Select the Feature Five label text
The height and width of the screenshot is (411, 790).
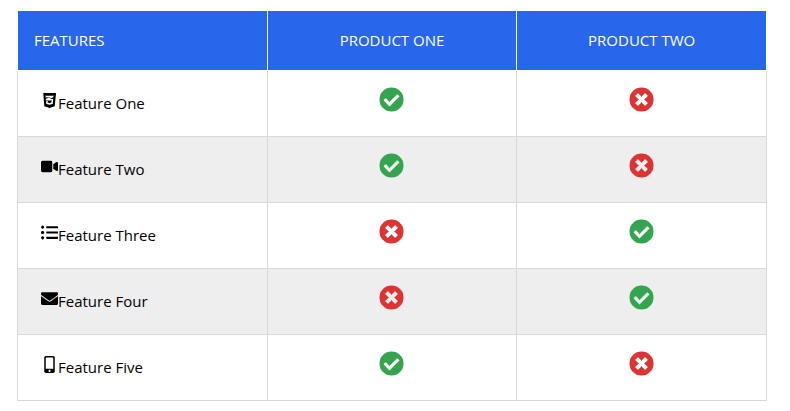pos(100,368)
